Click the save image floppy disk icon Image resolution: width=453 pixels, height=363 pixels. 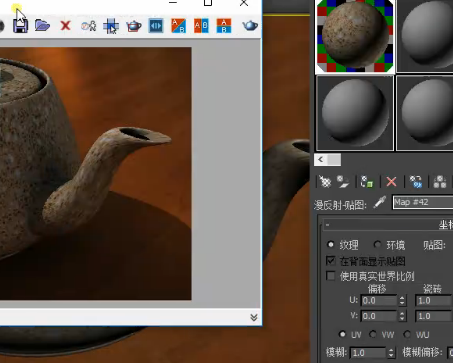[20, 26]
